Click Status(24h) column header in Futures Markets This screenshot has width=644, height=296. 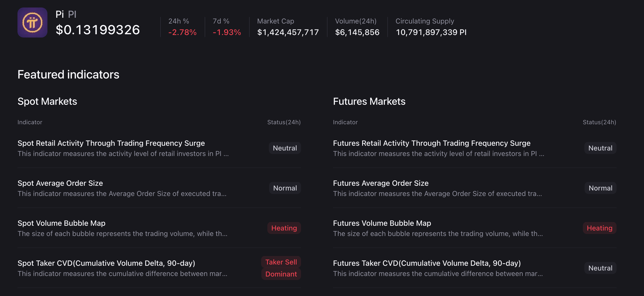point(600,122)
